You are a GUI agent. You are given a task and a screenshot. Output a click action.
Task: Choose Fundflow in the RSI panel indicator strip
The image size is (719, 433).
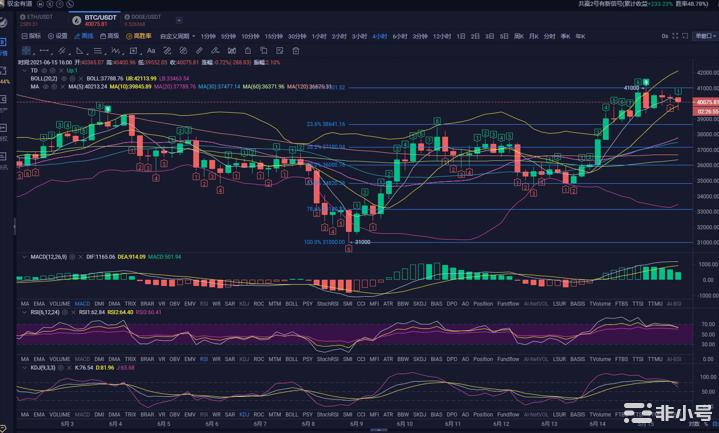coord(508,359)
